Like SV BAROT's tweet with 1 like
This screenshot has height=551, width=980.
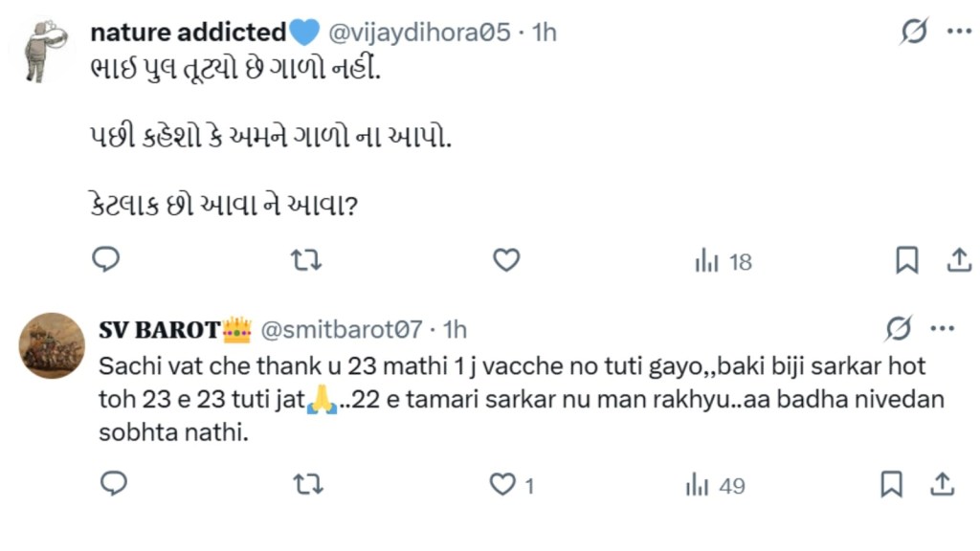[x=511, y=485]
